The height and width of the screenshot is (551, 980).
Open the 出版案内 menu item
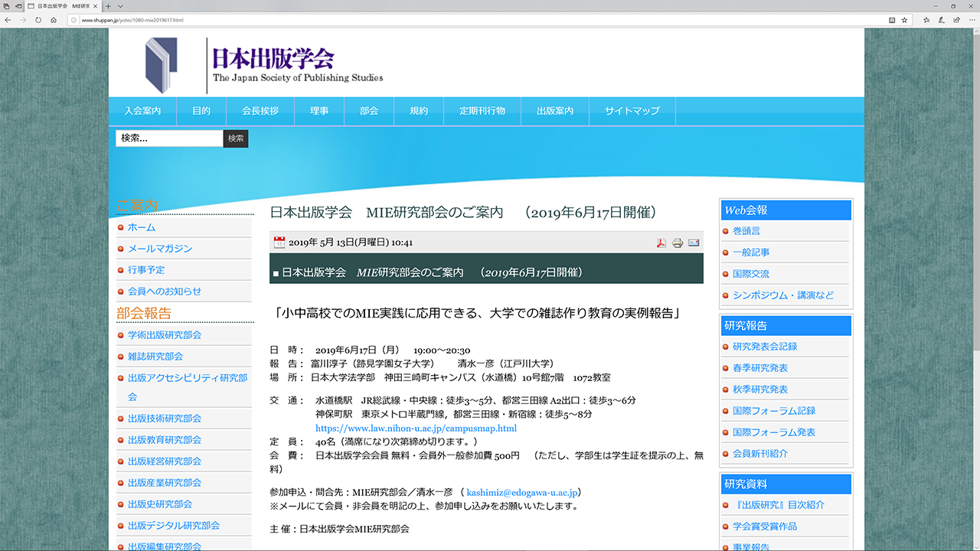pyautogui.click(x=555, y=111)
